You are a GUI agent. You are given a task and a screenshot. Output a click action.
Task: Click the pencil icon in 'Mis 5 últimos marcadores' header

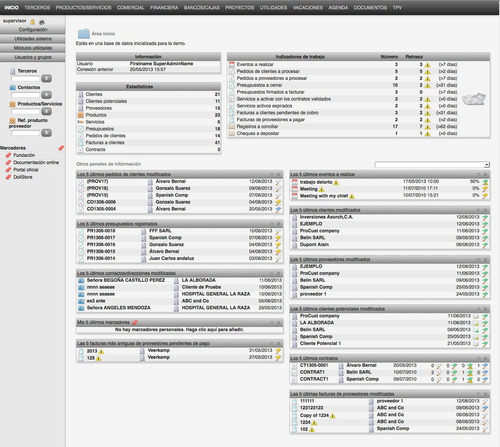coord(135,322)
